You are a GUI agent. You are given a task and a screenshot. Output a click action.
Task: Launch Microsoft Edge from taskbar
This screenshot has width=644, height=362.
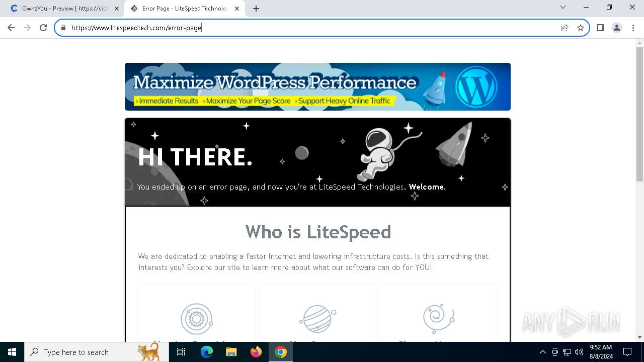207,352
